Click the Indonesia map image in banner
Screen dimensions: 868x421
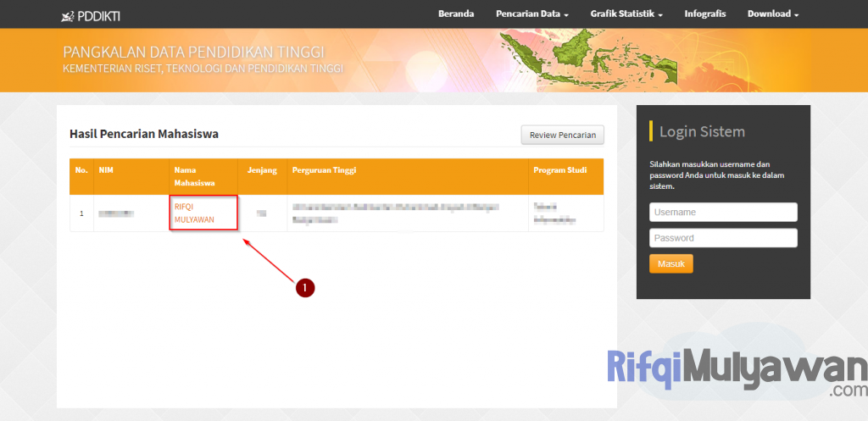(x=590, y=60)
